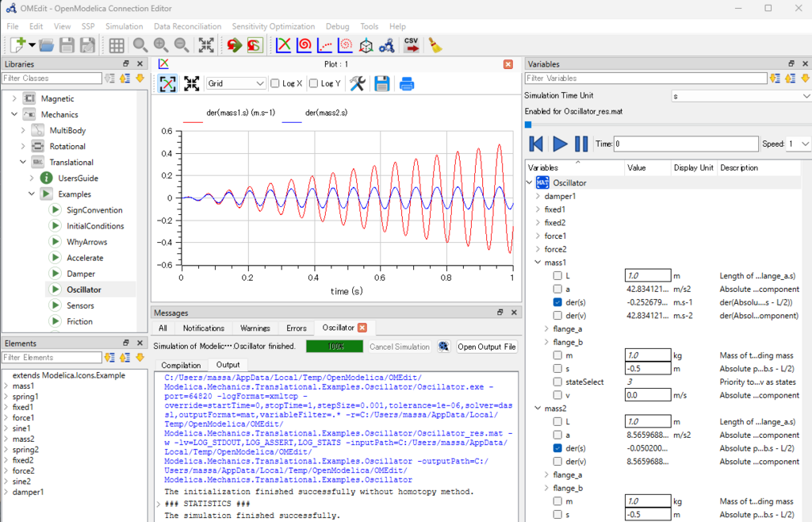The image size is (812, 522).
Task: Click the simulate green arrow icon
Action: [234, 45]
